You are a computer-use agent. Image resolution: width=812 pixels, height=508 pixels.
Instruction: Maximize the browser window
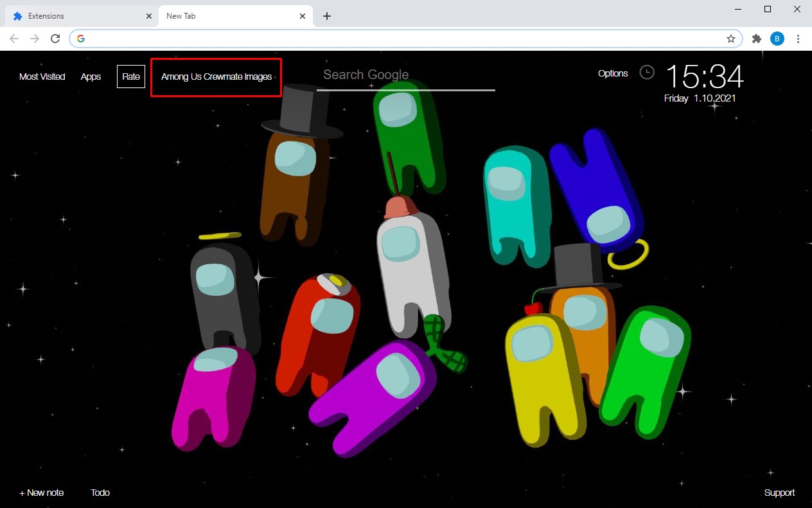coord(767,9)
